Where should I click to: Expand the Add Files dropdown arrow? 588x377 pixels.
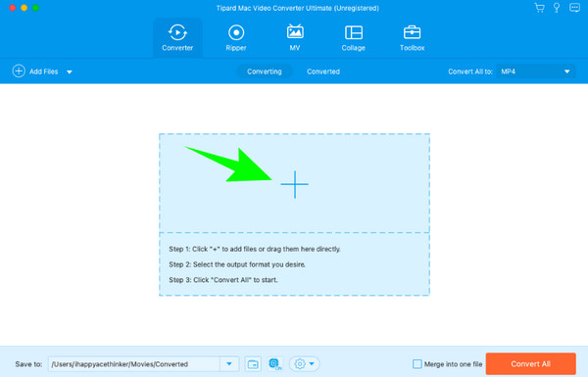click(x=70, y=71)
